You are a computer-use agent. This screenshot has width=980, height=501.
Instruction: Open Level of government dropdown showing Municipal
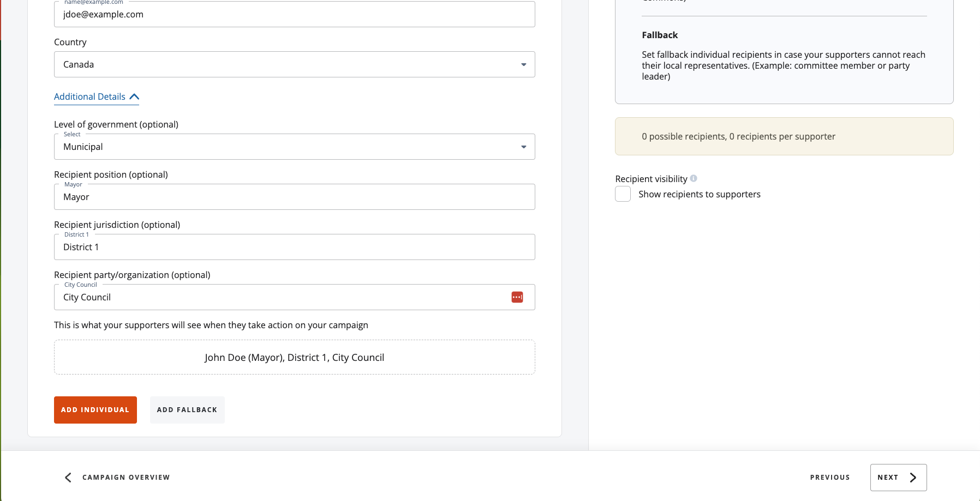pyautogui.click(x=295, y=147)
